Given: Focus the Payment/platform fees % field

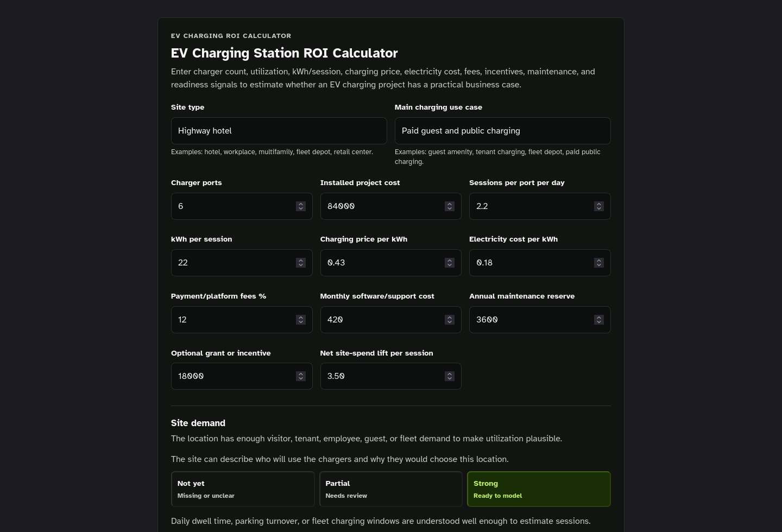Looking at the screenshot, I should pyautogui.click(x=242, y=320).
